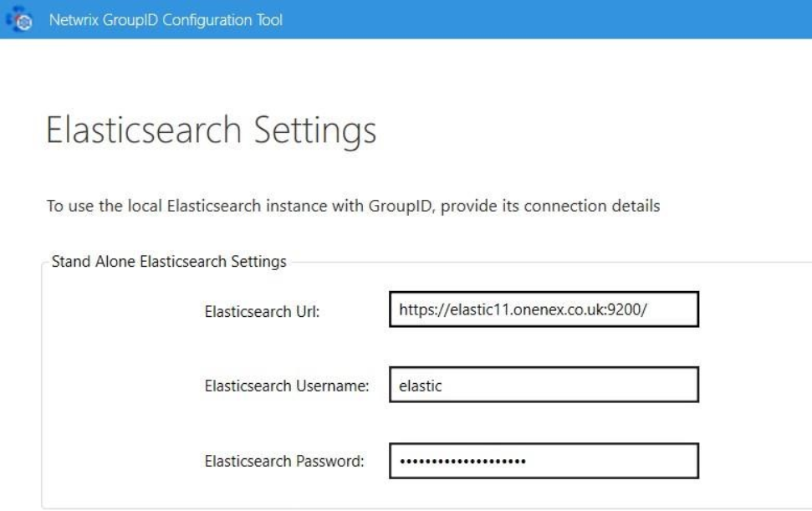The width and height of the screenshot is (812, 511).
Task: Click the border of the password field
Action: (x=544, y=442)
